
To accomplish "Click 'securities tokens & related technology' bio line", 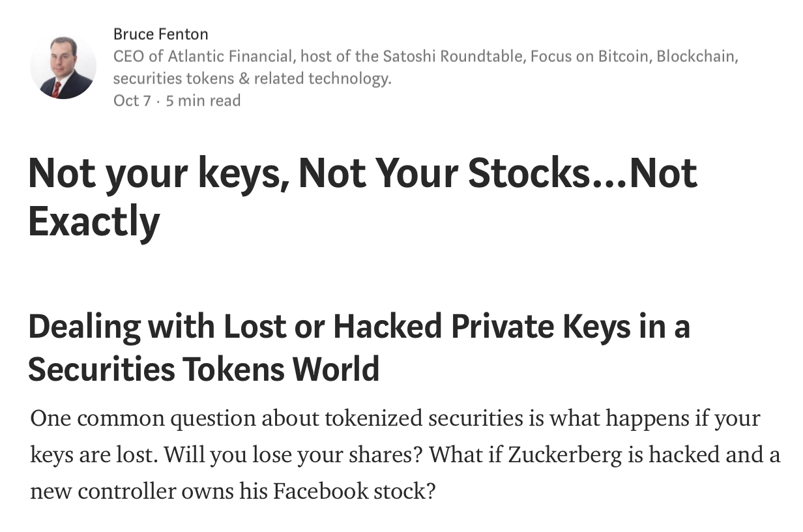I will point(252,79).
